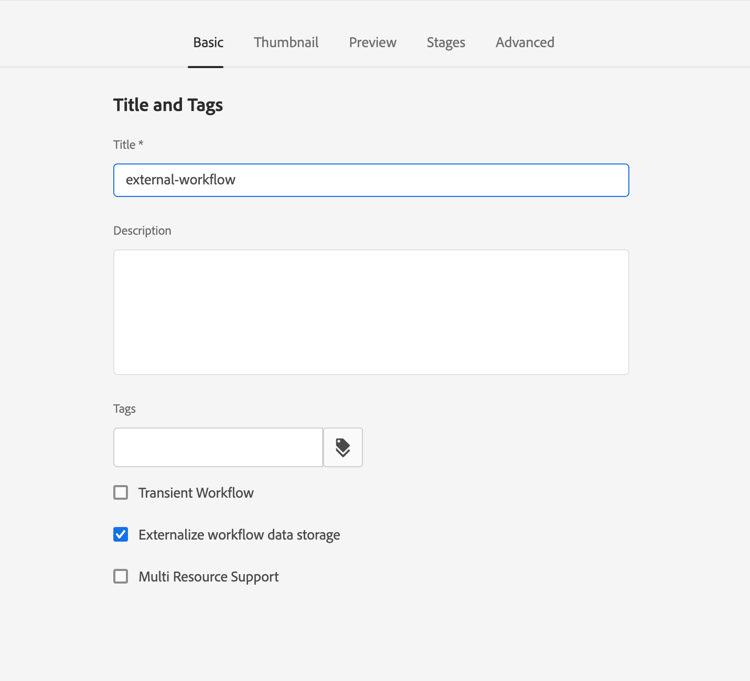Click the 'Description' field label
Viewport: 750px width, 681px height.
pos(142,231)
